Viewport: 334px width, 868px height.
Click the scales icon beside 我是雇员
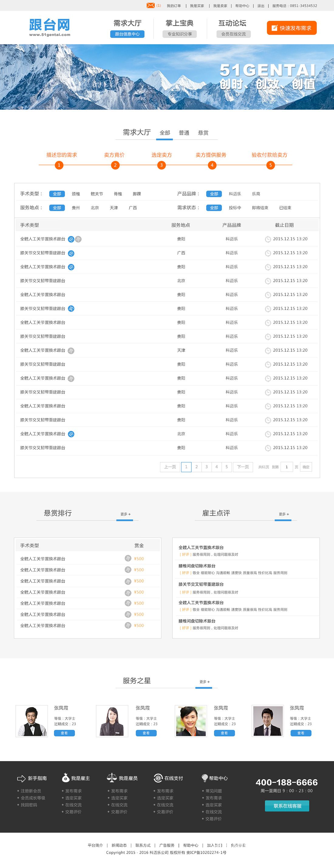tap(111, 777)
